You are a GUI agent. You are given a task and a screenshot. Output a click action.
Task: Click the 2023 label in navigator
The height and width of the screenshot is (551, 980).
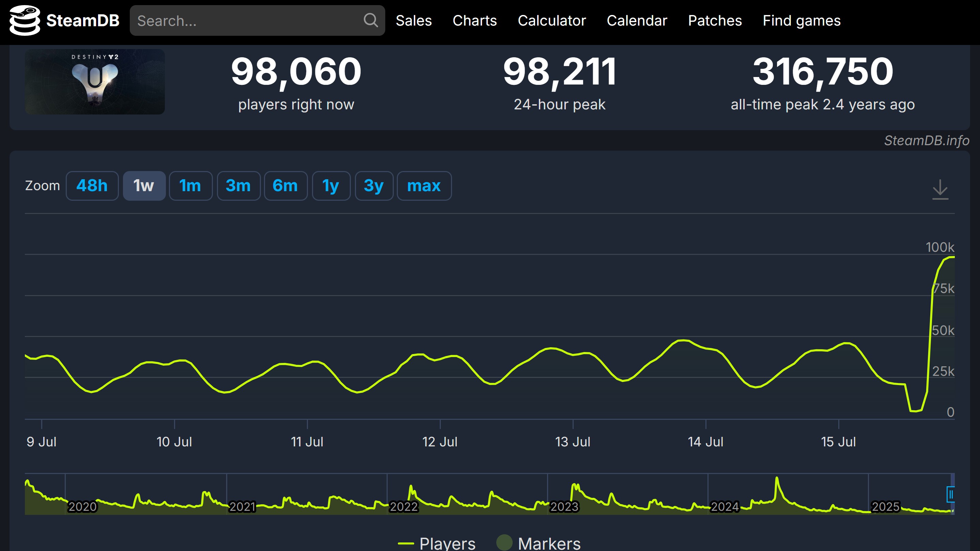[564, 507]
